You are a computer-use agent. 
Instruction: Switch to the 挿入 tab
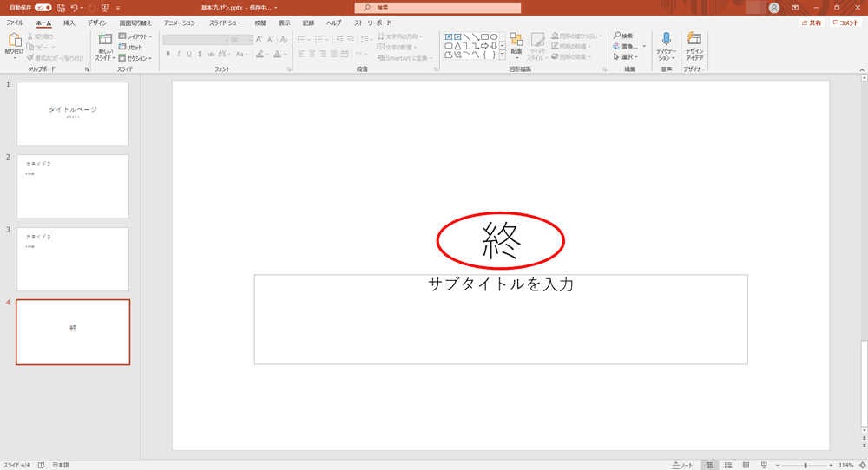[69, 23]
